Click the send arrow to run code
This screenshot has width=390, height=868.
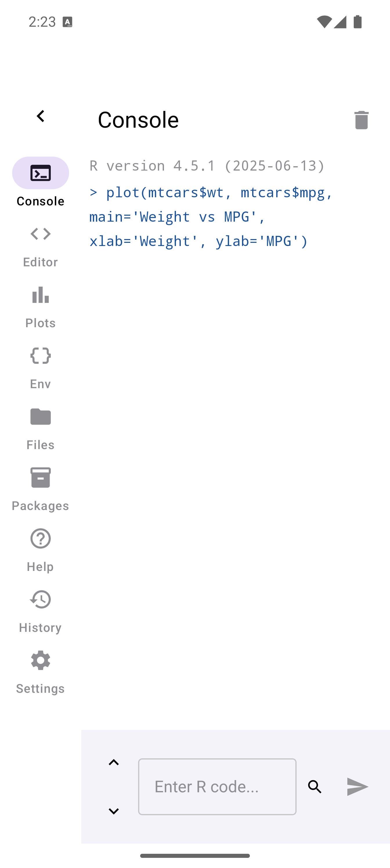point(357,787)
